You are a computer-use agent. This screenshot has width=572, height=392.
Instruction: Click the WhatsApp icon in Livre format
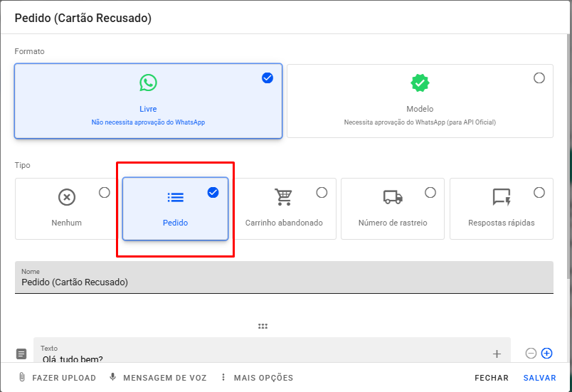click(148, 83)
